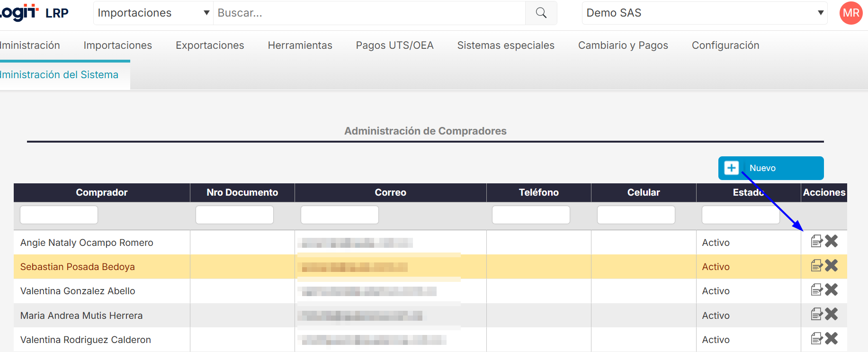The width and height of the screenshot is (868, 352).
Task: Select row Angie Nataly Ocampo Romero
Action: pos(430,243)
